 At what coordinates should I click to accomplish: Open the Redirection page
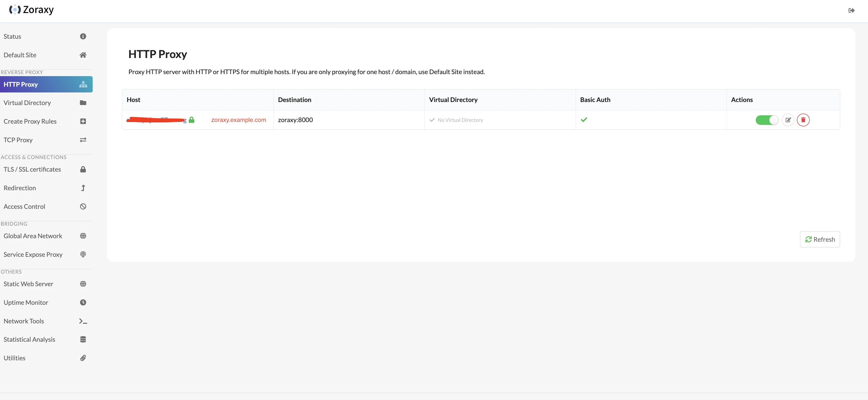click(x=46, y=188)
